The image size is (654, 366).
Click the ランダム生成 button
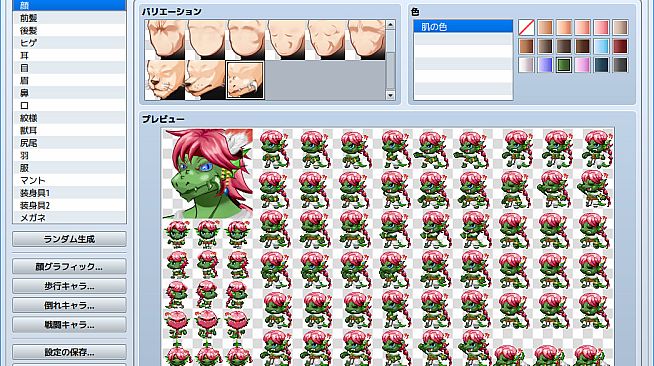[69, 239]
